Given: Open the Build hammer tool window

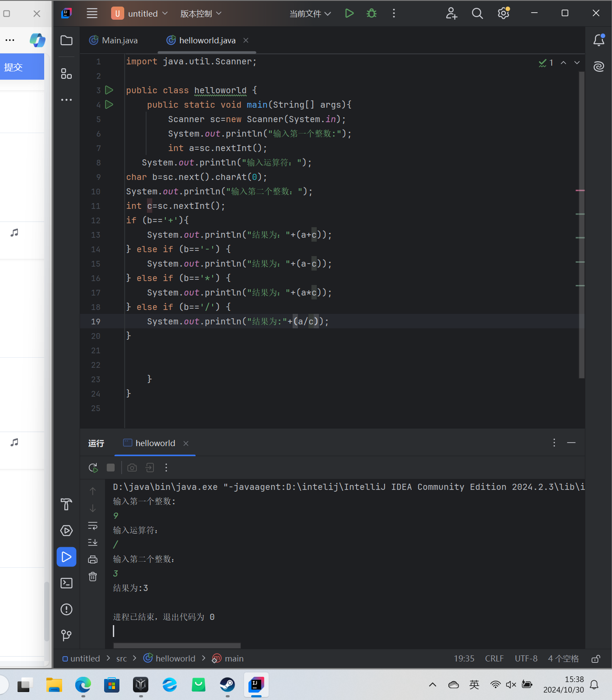Looking at the screenshot, I should pos(66,504).
